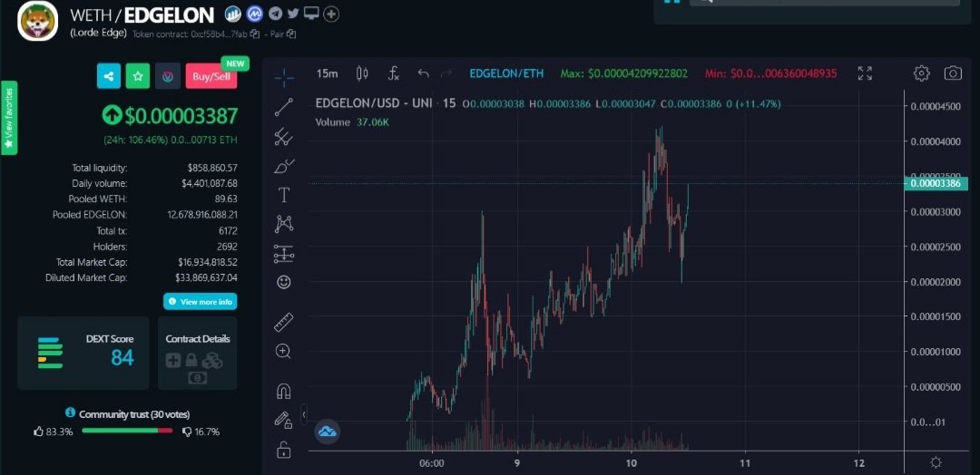Click the Max price label

[623, 73]
